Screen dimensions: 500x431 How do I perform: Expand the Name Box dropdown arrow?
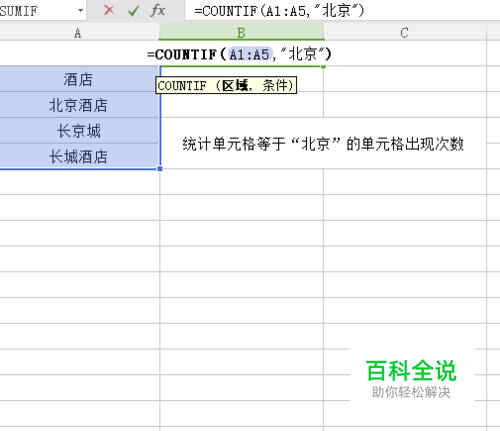[x=81, y=11]
